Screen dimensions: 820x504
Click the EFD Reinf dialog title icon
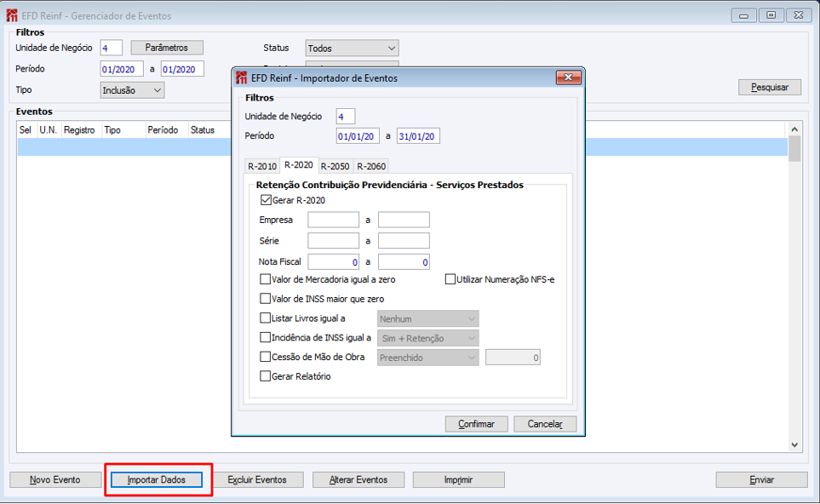tap(241, 78)
